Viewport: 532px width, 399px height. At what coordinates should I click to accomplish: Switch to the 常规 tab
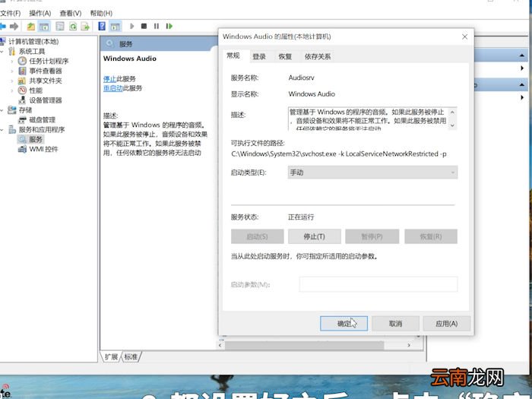[233, 55]
